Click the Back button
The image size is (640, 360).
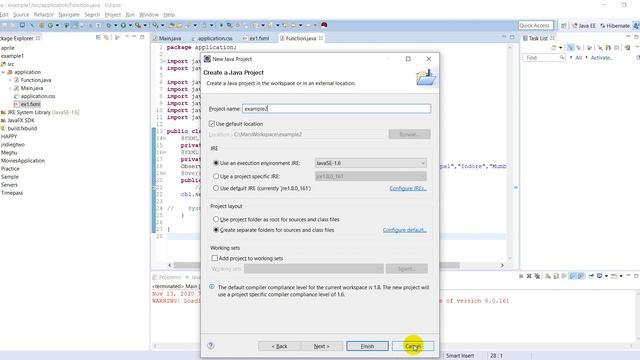(x=280, y=346)
